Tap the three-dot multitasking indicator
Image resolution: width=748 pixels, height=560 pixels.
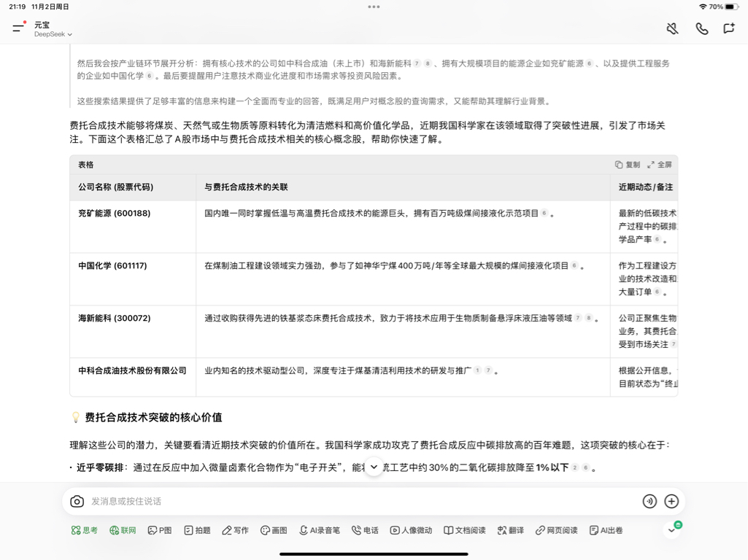click(374, 7)
